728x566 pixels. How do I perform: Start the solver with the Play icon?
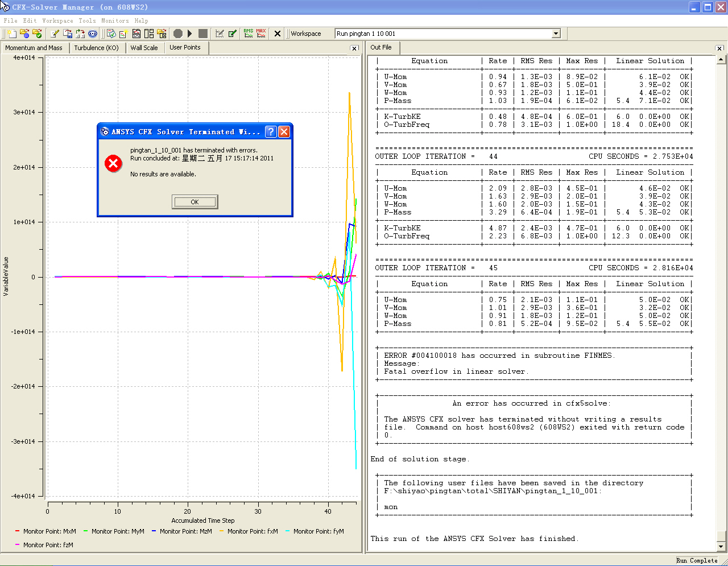(189, 33)
